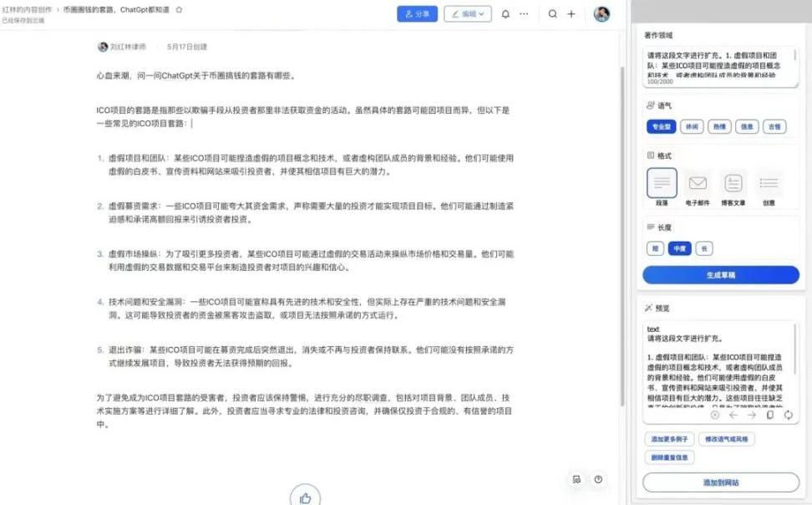Choose the 电子邮件 format

click(698, 187)
